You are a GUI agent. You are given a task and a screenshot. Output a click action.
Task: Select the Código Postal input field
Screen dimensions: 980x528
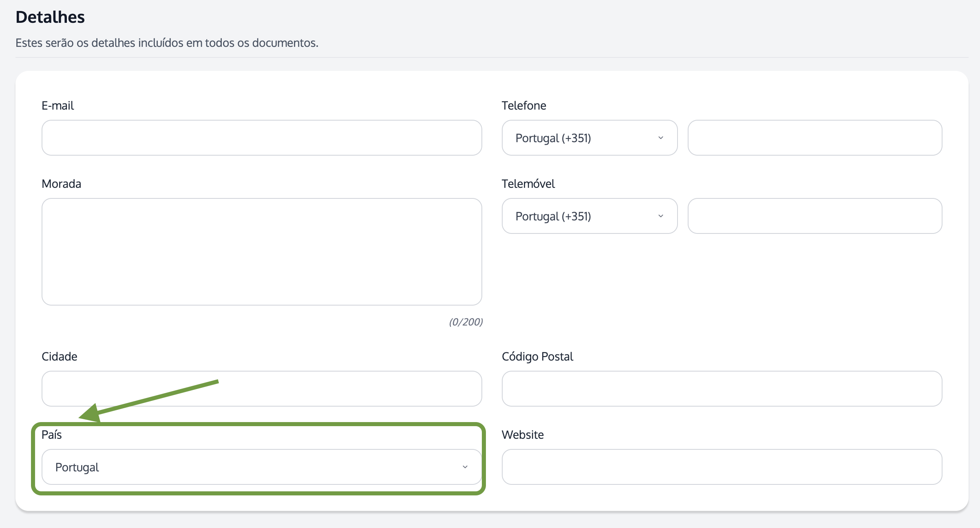pos(722,389)
